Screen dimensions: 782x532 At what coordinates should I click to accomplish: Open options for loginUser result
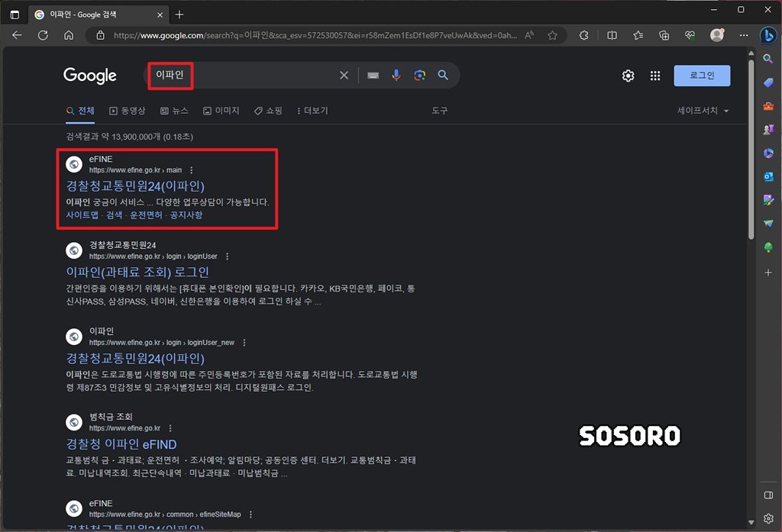coord(228,256)
